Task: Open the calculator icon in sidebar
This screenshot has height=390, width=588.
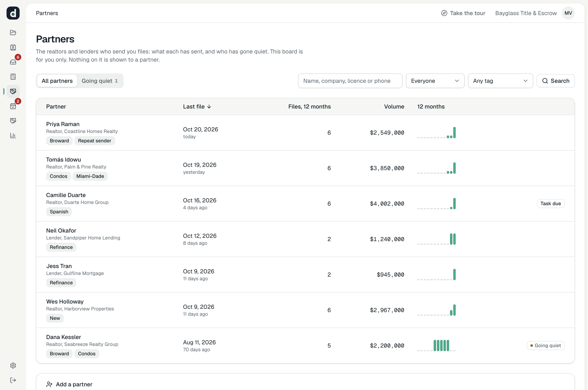Action: click(x=13, y=77)
